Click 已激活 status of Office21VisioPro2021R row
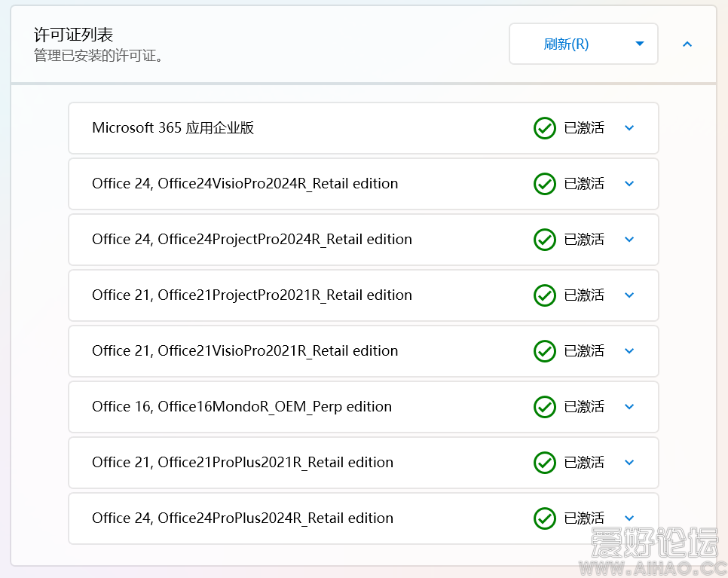Image resolution: width=728 pixels, height=578 pixels. click(x=584, y=350)
